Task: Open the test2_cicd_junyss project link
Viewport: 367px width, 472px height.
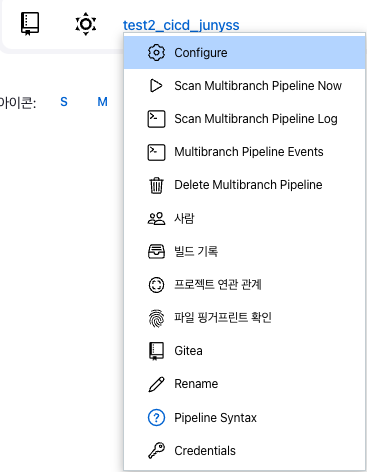Action: [x=181, y=25]
